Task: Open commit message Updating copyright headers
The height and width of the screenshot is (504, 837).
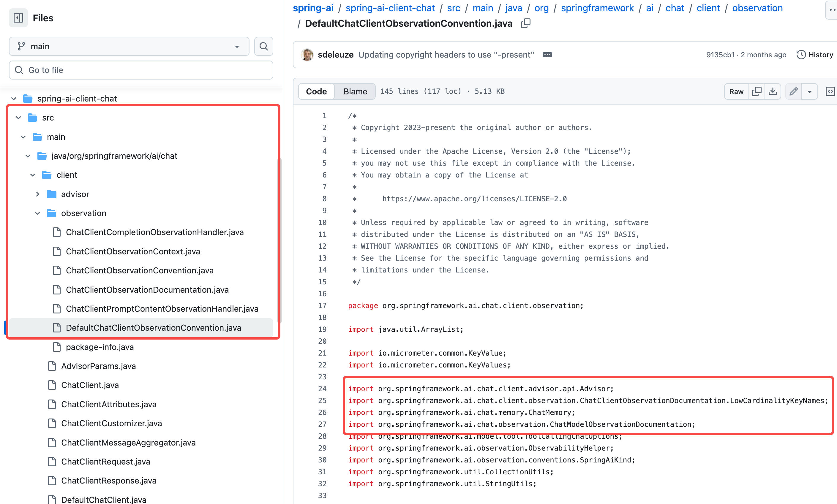Action: click(446, 55)
